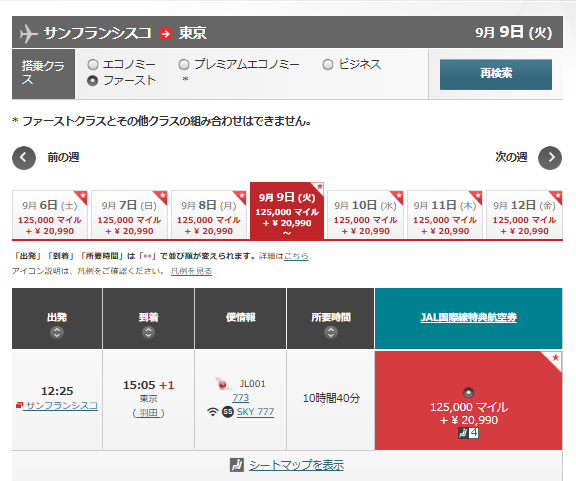The width and height of the screenshot is (576, 481).
Task: Click the airplane icon in route header
Action: coord(28,33)
